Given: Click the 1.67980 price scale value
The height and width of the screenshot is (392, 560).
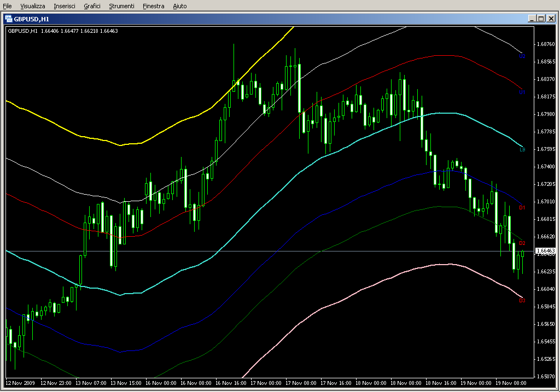Looking at the screenshot, I should click(x=546, y=114).
